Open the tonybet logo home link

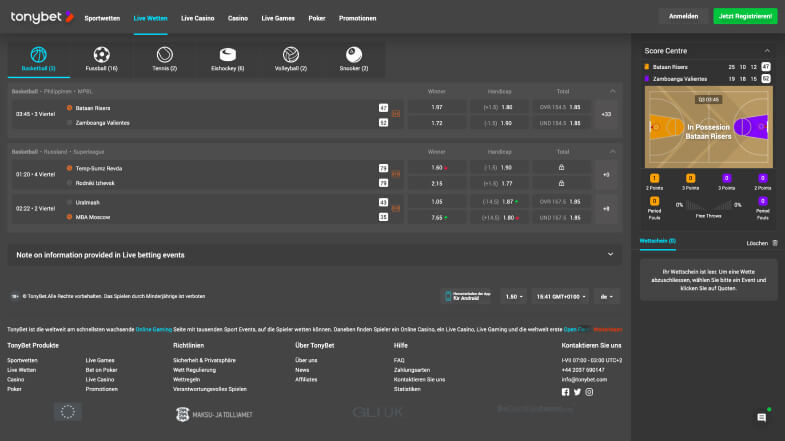click(42, 17)
